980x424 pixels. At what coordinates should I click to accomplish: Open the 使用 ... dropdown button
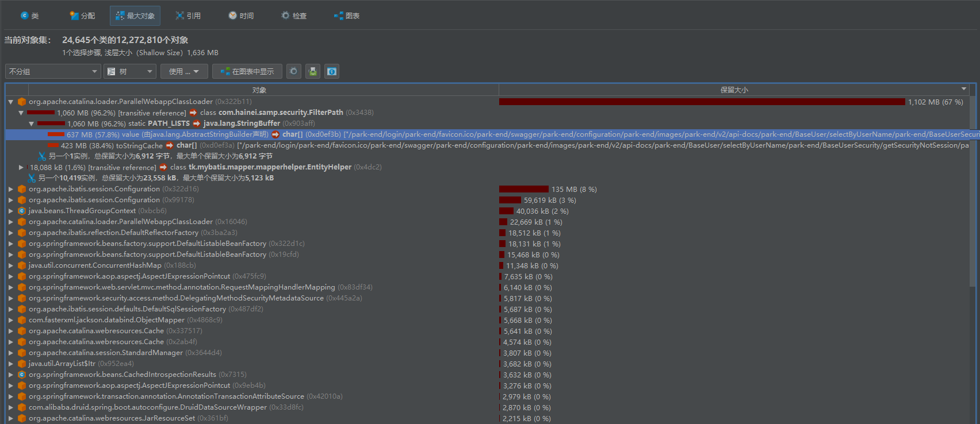pyautogui.click(x=183, y=71)
